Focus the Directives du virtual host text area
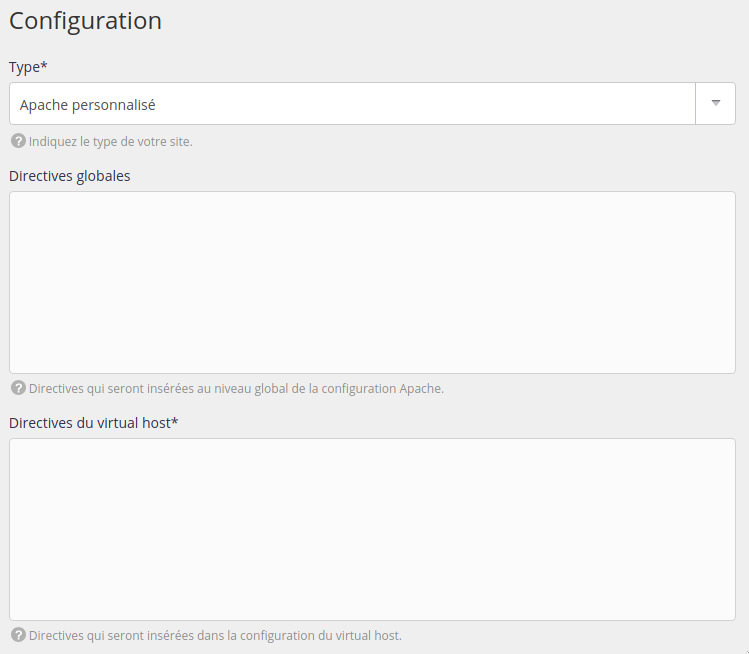 pos(372,529)
